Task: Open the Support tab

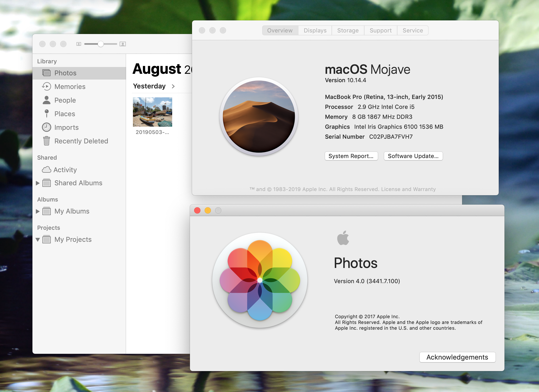Action: [380, 30]
